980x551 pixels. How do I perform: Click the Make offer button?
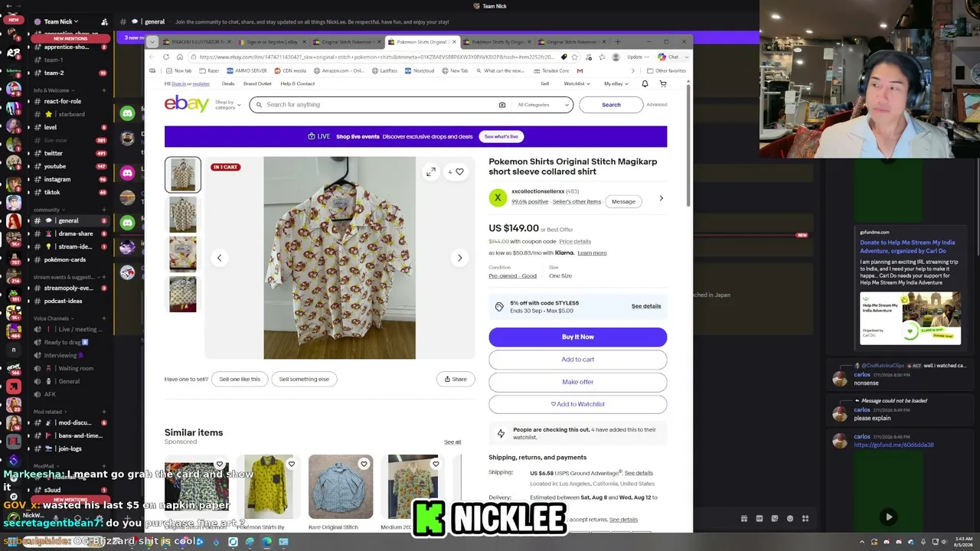pyautogui.click(x=578, y=382)
